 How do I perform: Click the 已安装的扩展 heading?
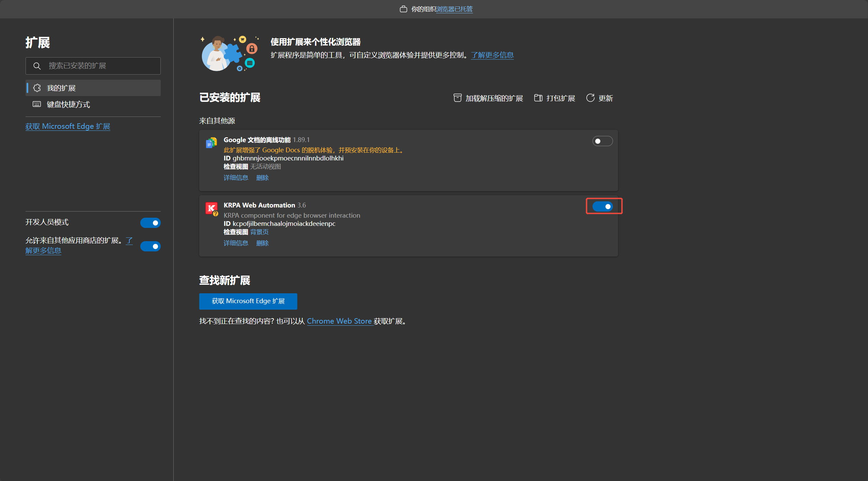tap(230, 98)
